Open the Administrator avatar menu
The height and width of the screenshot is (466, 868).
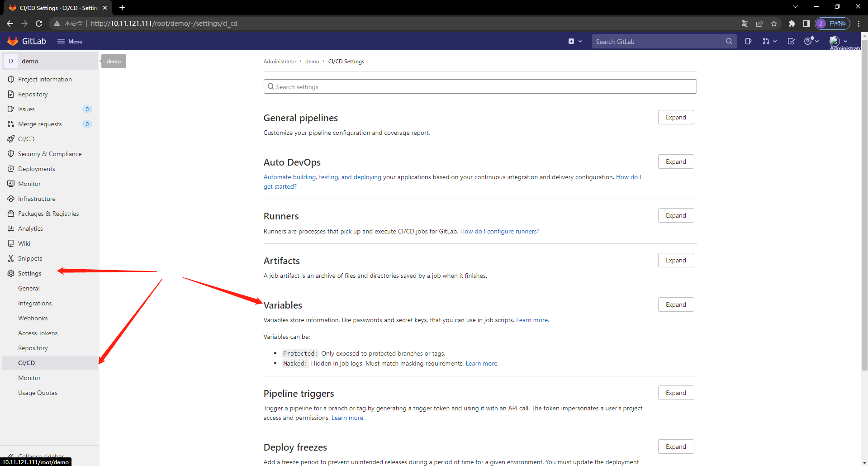point(839,41)
